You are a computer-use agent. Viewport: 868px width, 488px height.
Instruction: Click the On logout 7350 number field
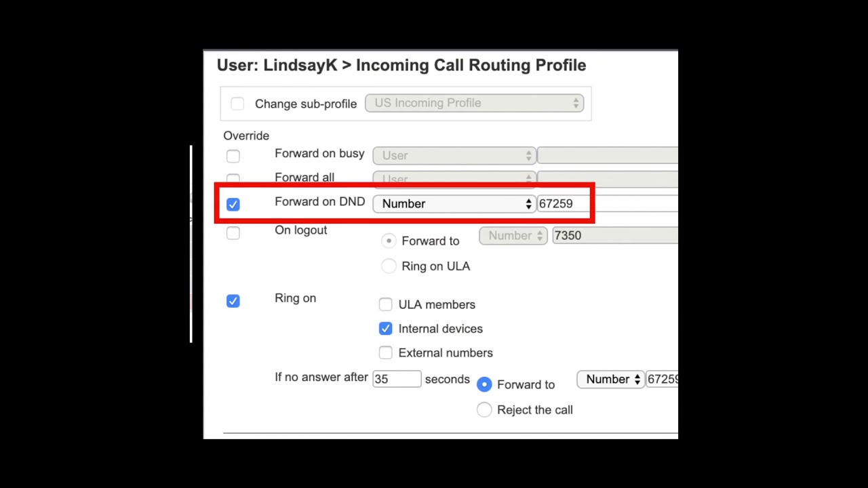tap(614, 236)
